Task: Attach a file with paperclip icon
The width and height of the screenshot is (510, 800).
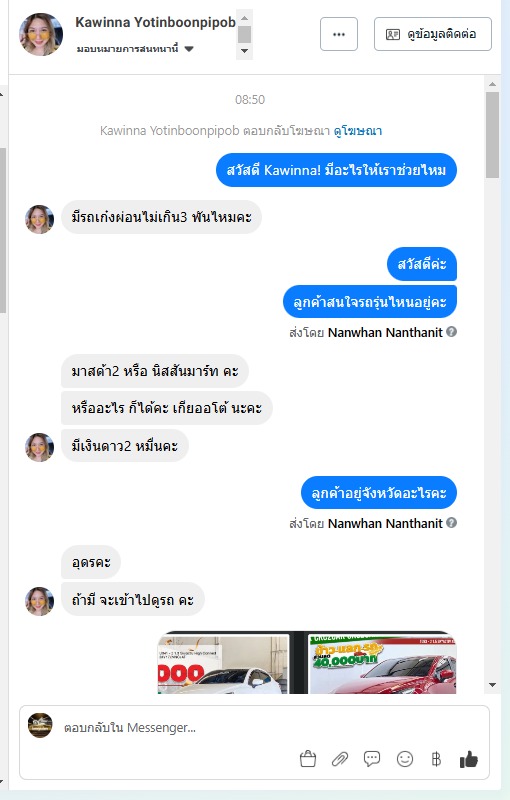Action: pyautogui.click(x=340, y=759)
